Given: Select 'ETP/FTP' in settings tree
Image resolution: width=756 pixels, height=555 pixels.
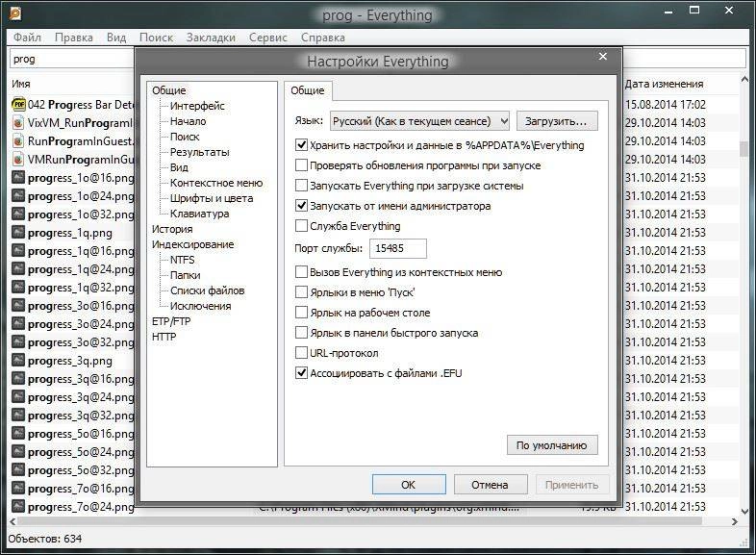Looking at the screenshot, I should [x=171, y=321].
